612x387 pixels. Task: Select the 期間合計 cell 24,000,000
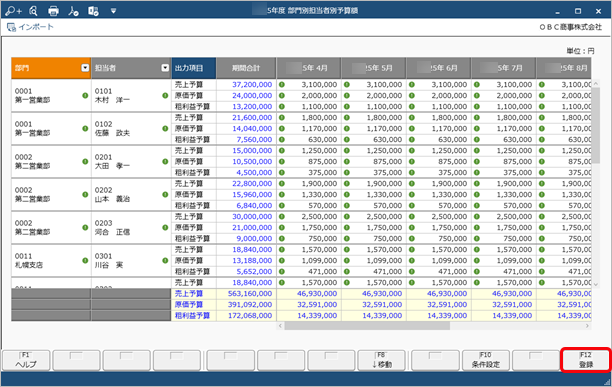click(246, 96)
